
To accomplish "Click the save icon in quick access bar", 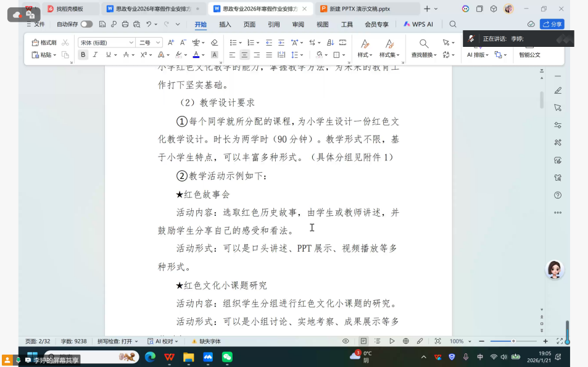I will click(103, 24).
